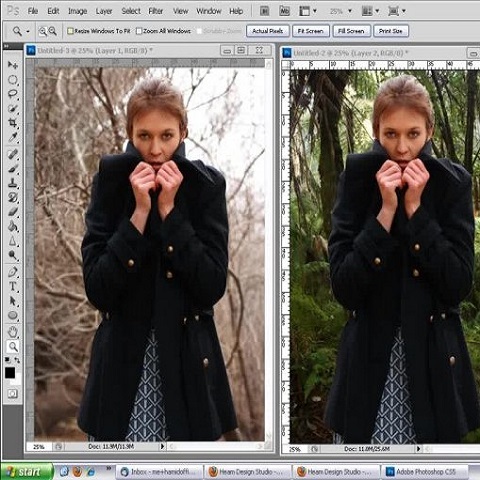Enable Zoom All Windows checkbox
Screen dimensions: 480x480
(139, 31)
